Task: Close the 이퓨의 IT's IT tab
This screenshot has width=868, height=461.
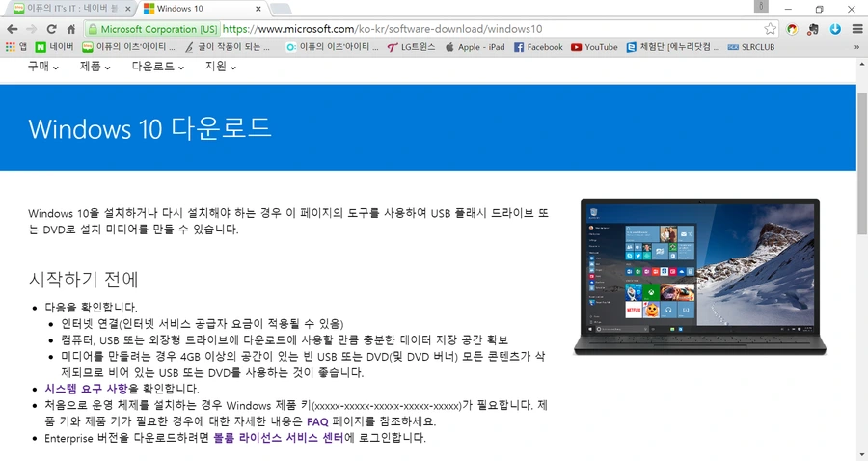Action: point(128,9)
